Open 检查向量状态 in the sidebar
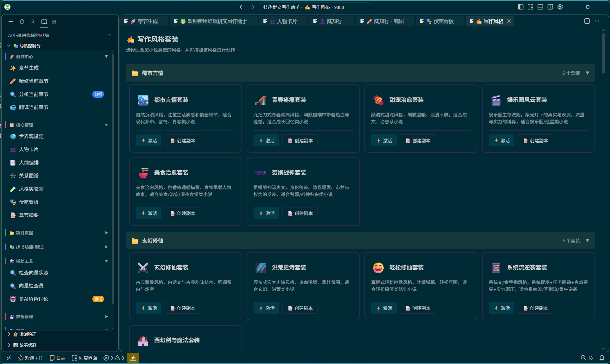This screenshot has width=610, height=364. tap(57, 273)
